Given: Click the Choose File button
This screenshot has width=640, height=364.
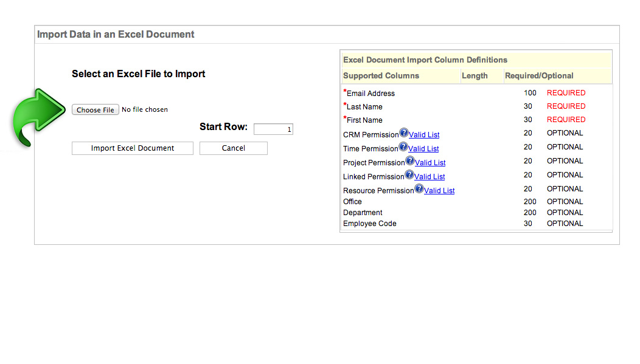Looking at the screenshot, I should [96, 110].
